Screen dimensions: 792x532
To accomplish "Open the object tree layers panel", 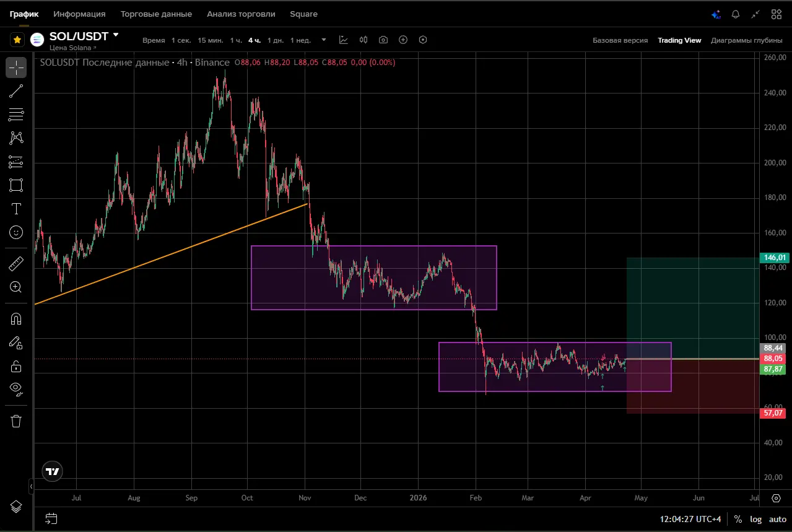I will tap(16, 507).
